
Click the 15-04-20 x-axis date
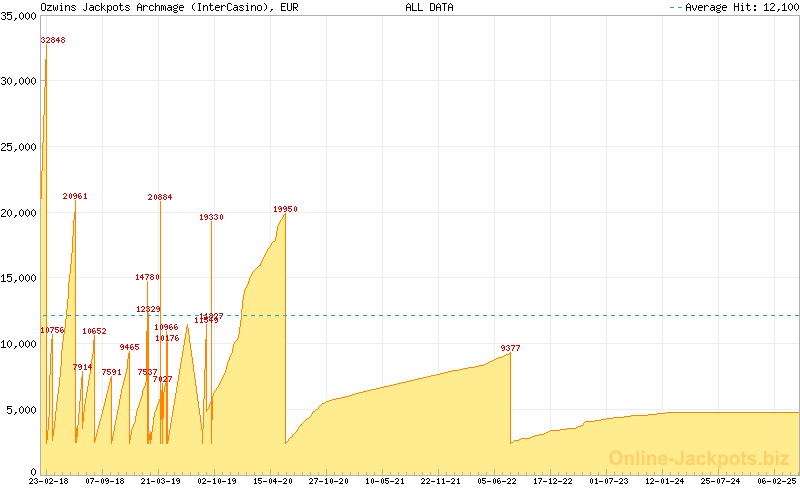coord(272,481)
